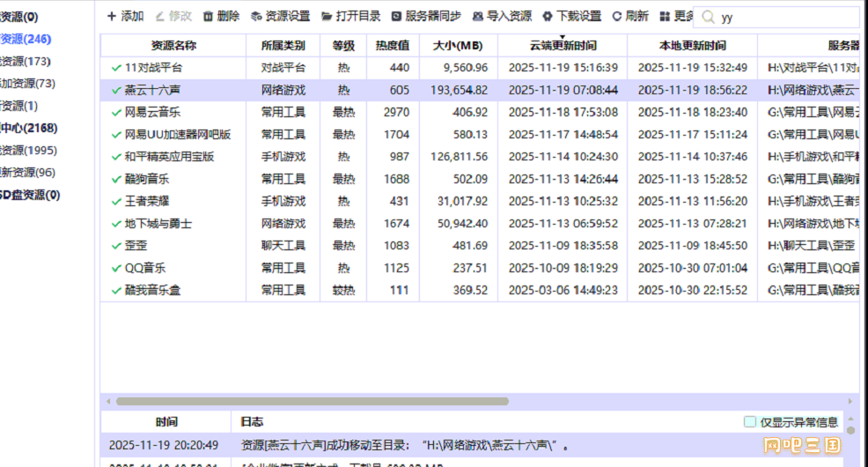The width and height of the screenshot is (868, 467).
Task: Select sidebar item 新资源(96)
Action: pos(27,173)
